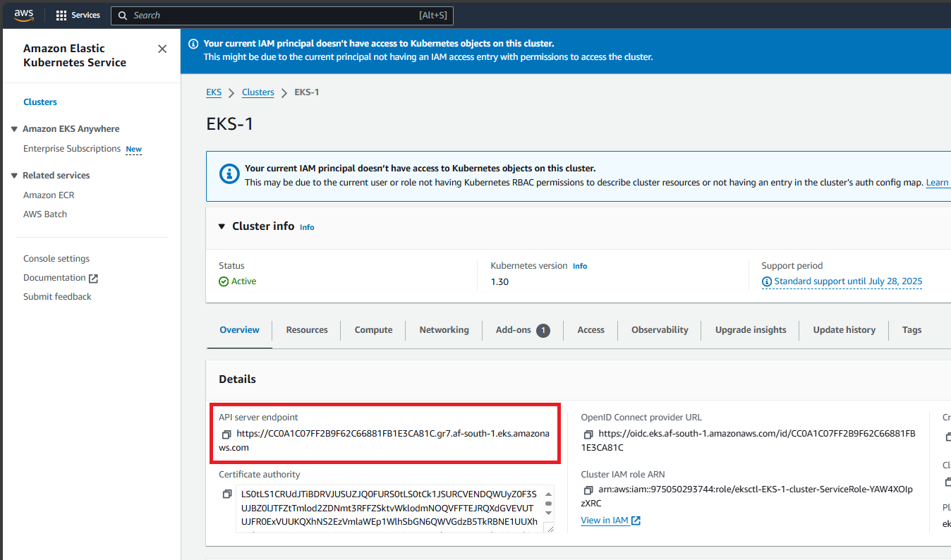Open Documentation external link

[x=61, y=278]
